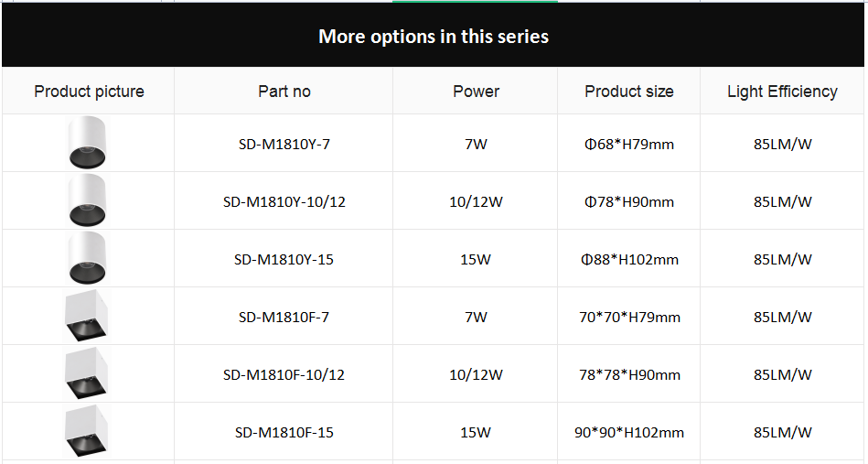Click the Product picture column header
The image size is (868, 464).
coord(89,92)
